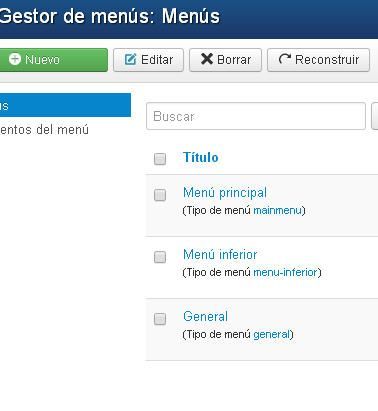Select the highlighted Menús sidebar item
This screenshot has width=378, height=411.
[65, 105]
